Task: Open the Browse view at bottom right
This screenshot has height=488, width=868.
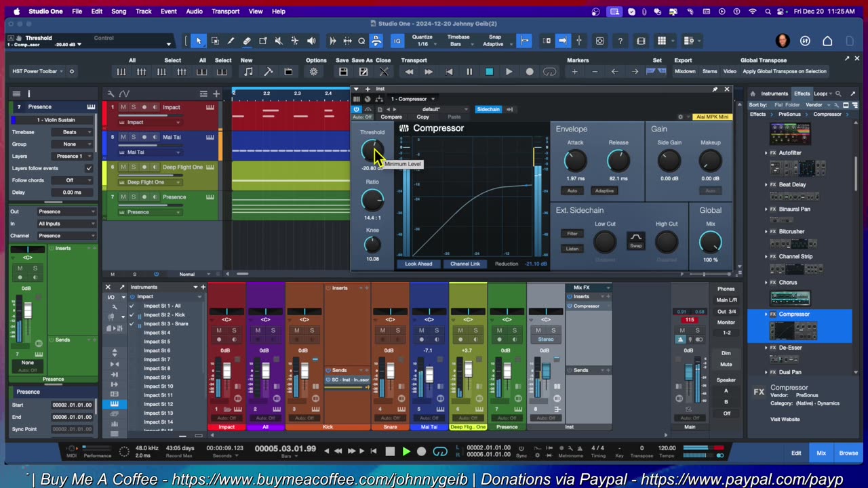Action: tap(848, 453)
